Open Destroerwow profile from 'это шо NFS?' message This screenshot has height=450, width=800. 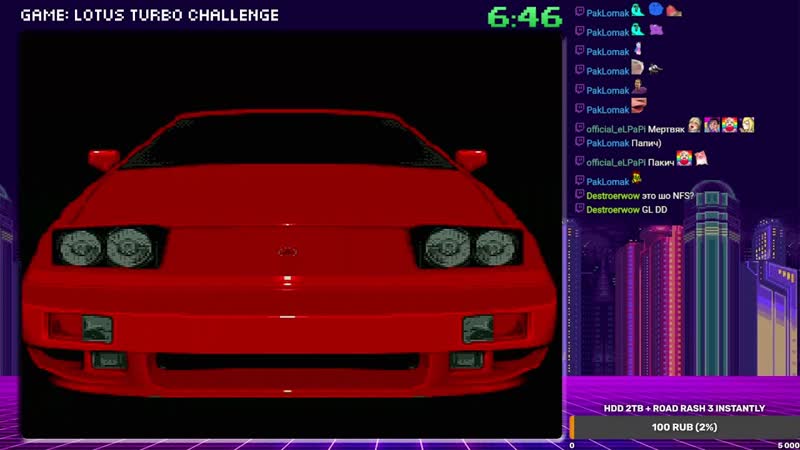[613, 196]
